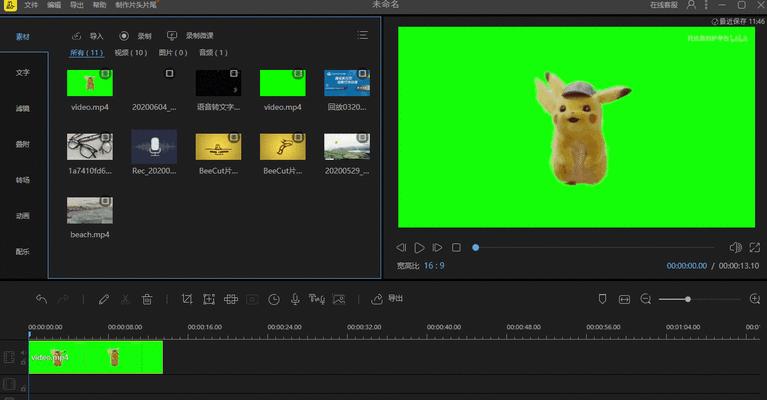Open the 帮助 menu

point(99,5)
